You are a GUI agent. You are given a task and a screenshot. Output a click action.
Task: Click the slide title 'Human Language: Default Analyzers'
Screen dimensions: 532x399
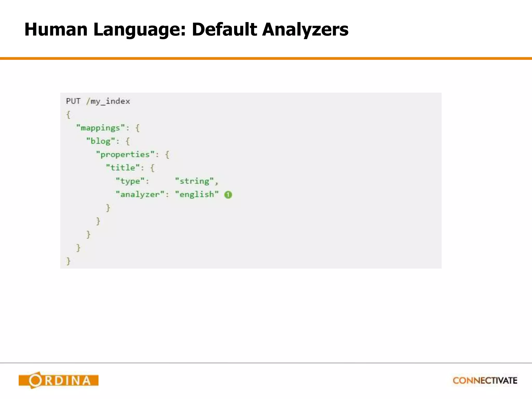point(186,30)
